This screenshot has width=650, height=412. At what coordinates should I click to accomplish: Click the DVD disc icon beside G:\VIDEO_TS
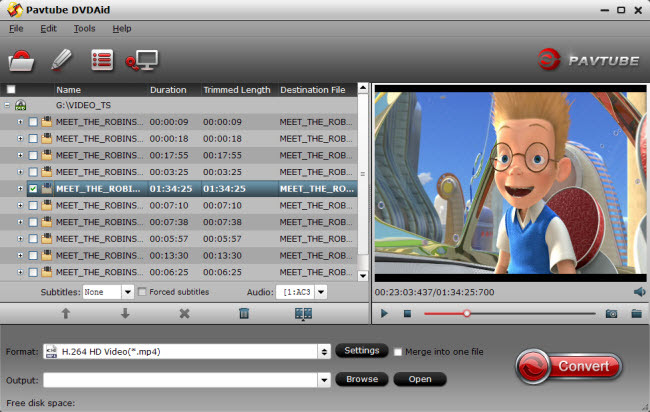(x=20, y=105)
